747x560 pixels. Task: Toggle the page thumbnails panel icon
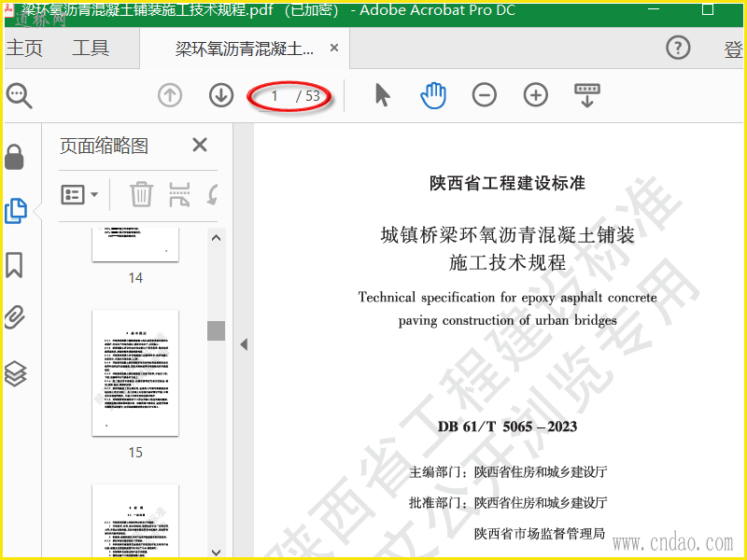(15, 211)
